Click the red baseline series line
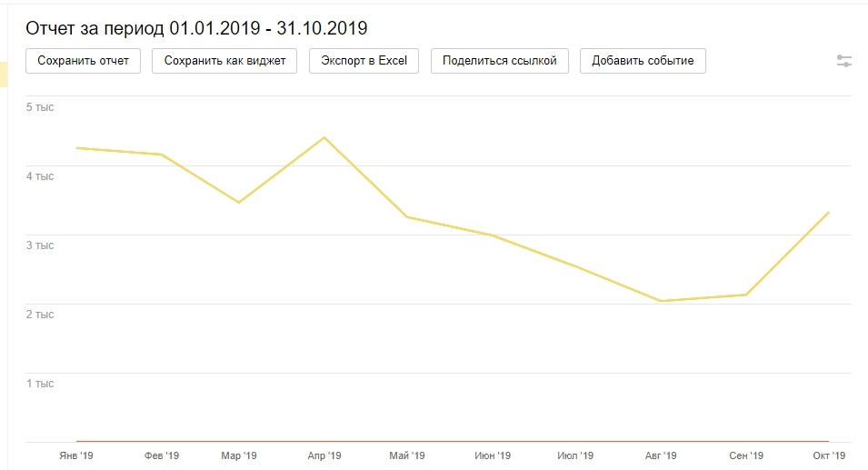 coord(454,441)
